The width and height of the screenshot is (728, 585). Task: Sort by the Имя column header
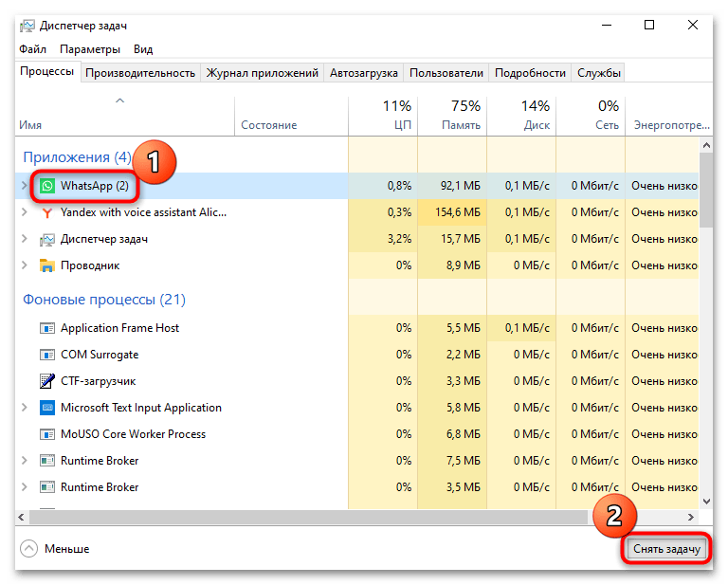coord(124,116)
